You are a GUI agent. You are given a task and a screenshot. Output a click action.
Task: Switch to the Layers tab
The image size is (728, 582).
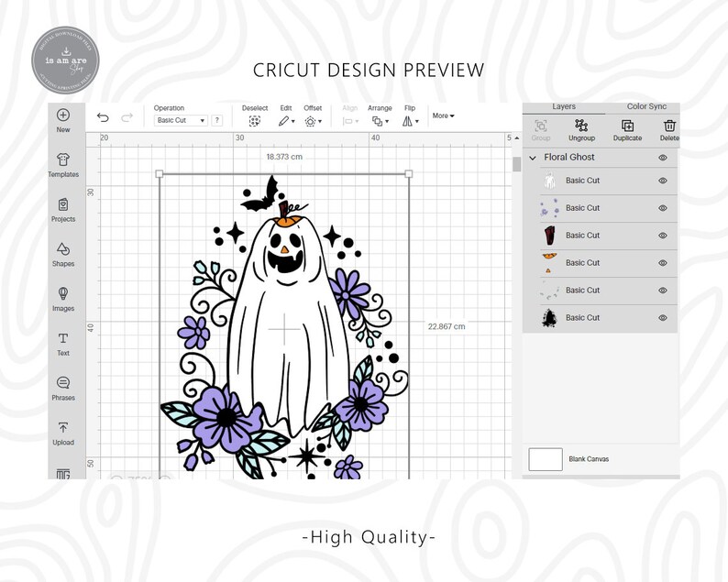(564, 106)
